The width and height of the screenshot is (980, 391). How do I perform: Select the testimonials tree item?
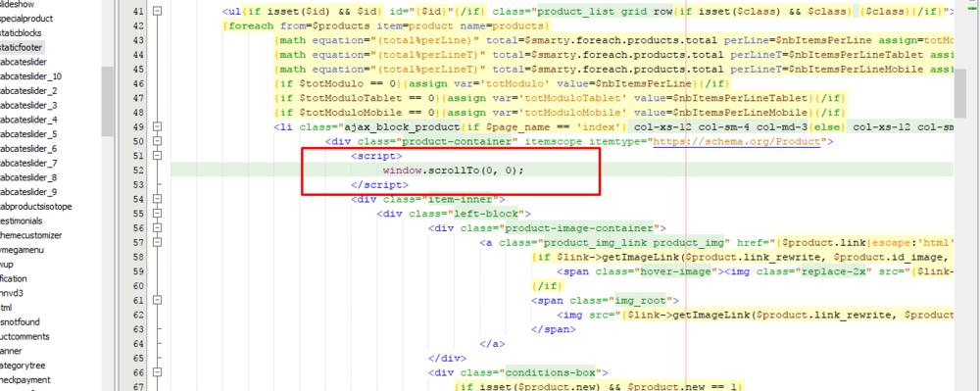pos(22,220)
